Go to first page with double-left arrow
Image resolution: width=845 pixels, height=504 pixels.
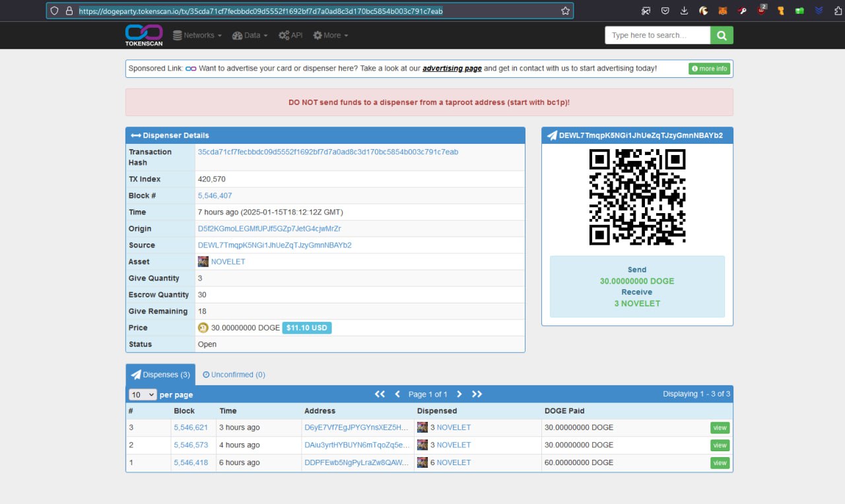380,394
